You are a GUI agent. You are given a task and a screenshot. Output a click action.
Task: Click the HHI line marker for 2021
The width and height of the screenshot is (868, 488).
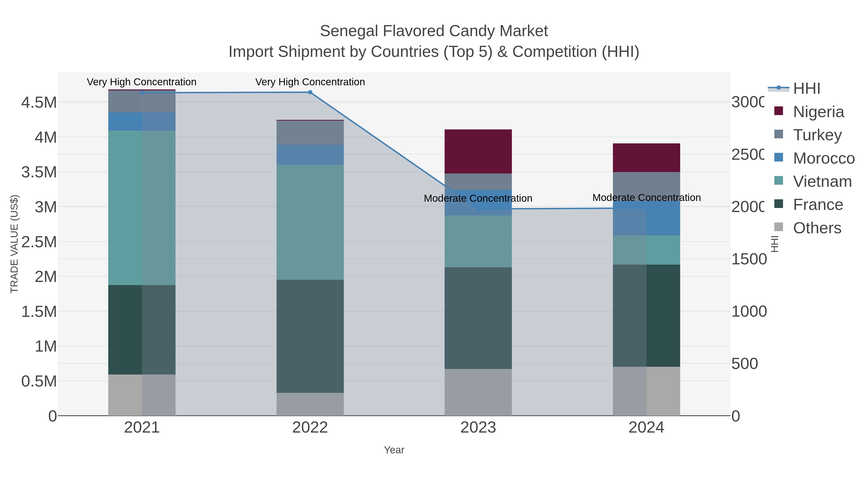point(142,93)
